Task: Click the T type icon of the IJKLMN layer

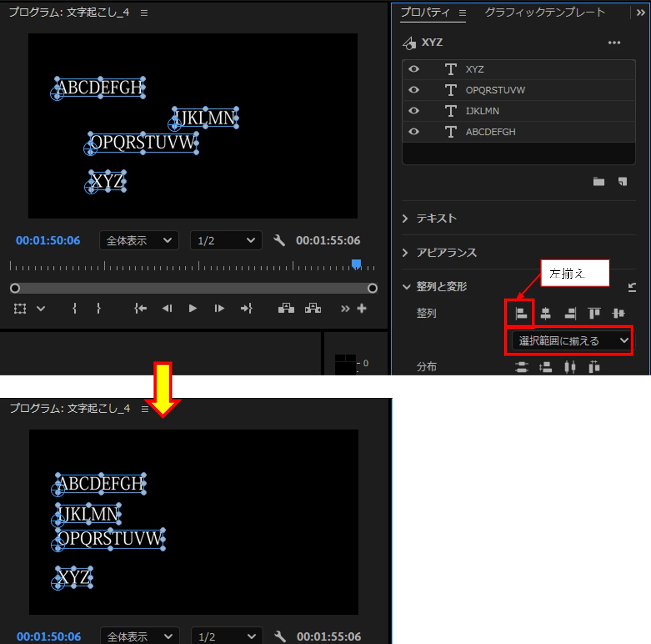Action: [451, 111]
